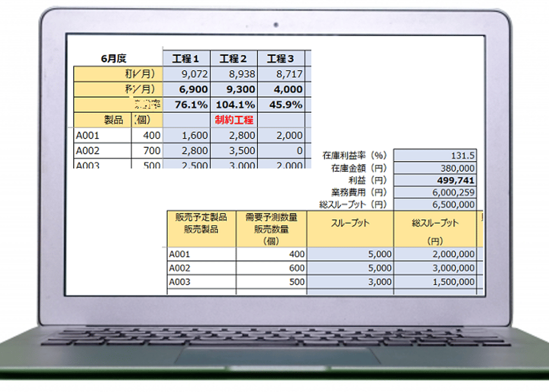Click the 販売予定製品 販売製品 header
549x392 pixels.
(x=201, y=229)
